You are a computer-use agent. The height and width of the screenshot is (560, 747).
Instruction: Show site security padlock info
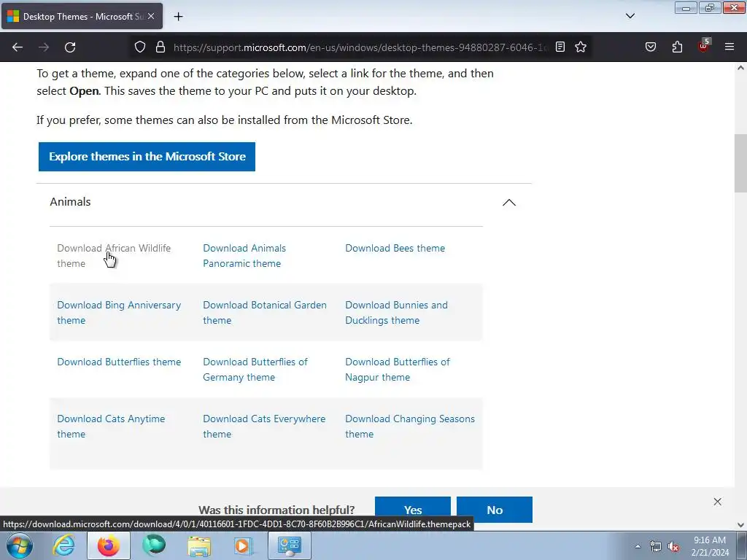coord(160,47)
